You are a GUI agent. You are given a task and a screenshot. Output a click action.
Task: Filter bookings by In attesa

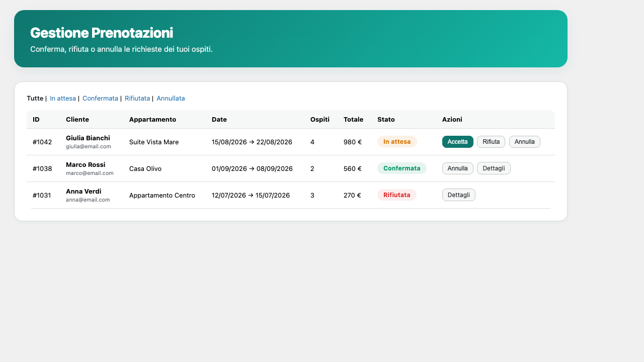(x=63, y=99)
